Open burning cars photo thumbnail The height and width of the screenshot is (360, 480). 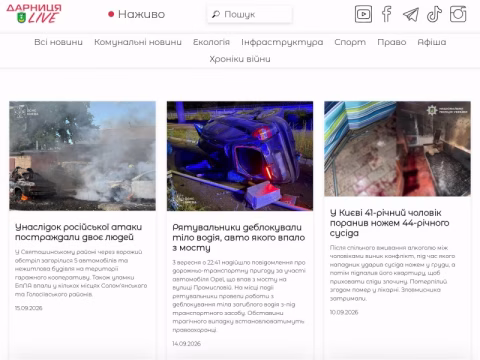click(x=82, y=156)
